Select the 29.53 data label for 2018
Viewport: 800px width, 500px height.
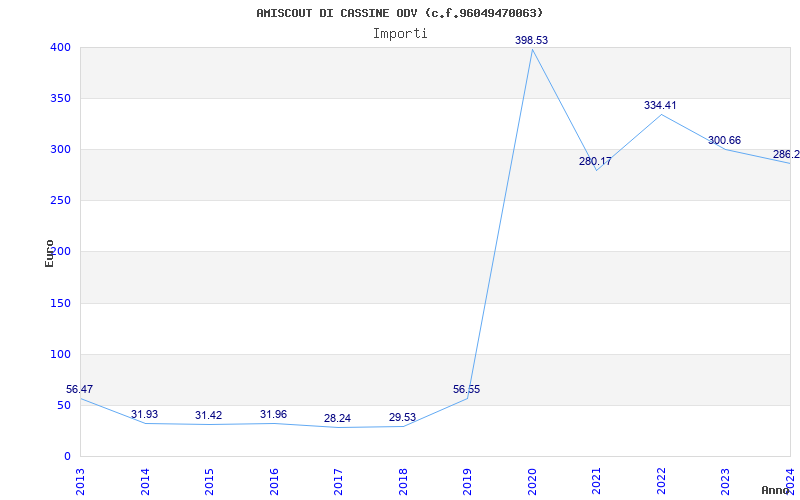point(402,417)
